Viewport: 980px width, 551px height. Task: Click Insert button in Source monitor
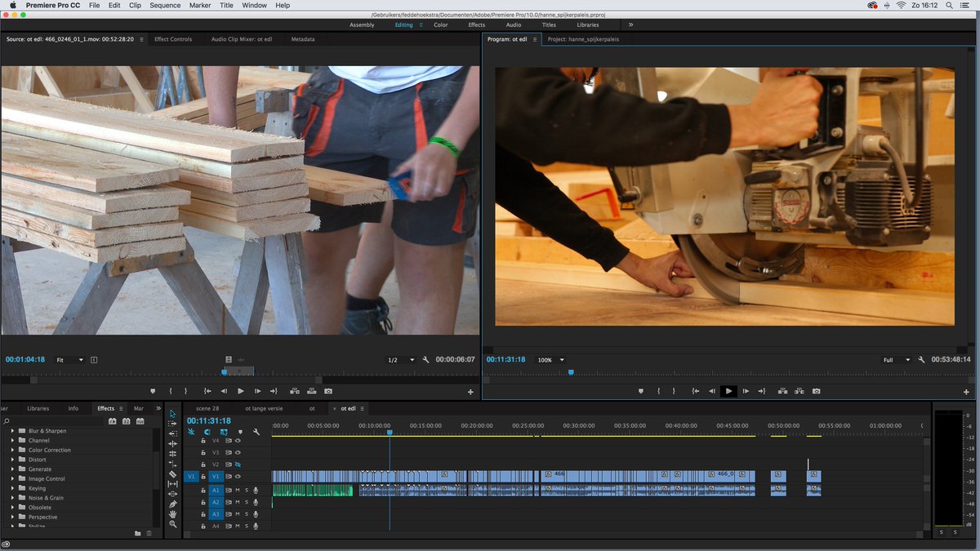294,391
